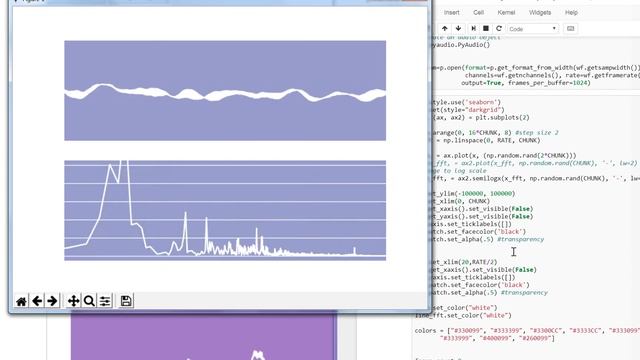Go back to previous view in figure toolbar
Viewport: 640px width, 360px height.
(x=37, y=301)
